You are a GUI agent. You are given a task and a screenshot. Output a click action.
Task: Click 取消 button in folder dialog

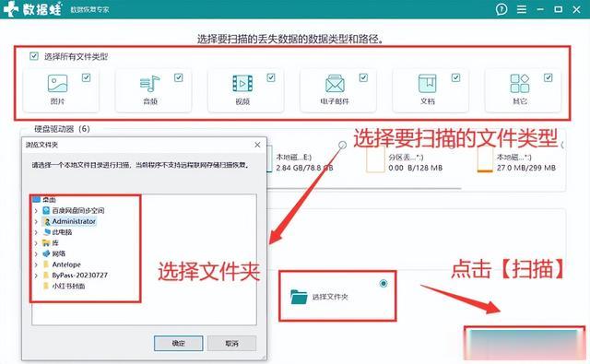(x=231, y=343)
